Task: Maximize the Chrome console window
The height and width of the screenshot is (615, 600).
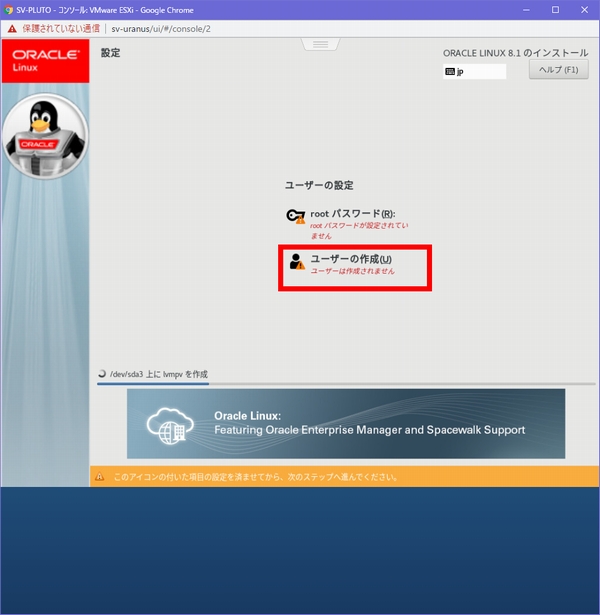Action: coord(555,10)
